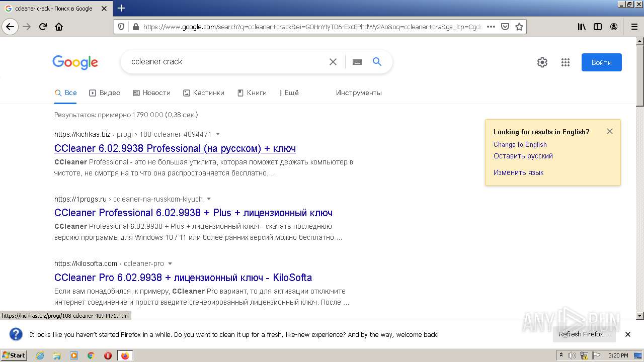Go back to the previous page
Viewport: 644px width, 362px height.
pos(11,27)
